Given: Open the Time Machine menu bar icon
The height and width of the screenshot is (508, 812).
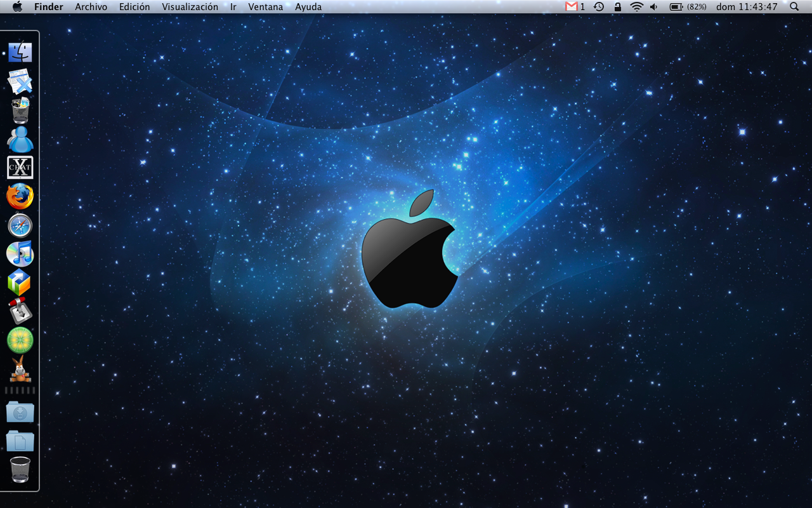Looking at the screenshot, I should point(599,7).
